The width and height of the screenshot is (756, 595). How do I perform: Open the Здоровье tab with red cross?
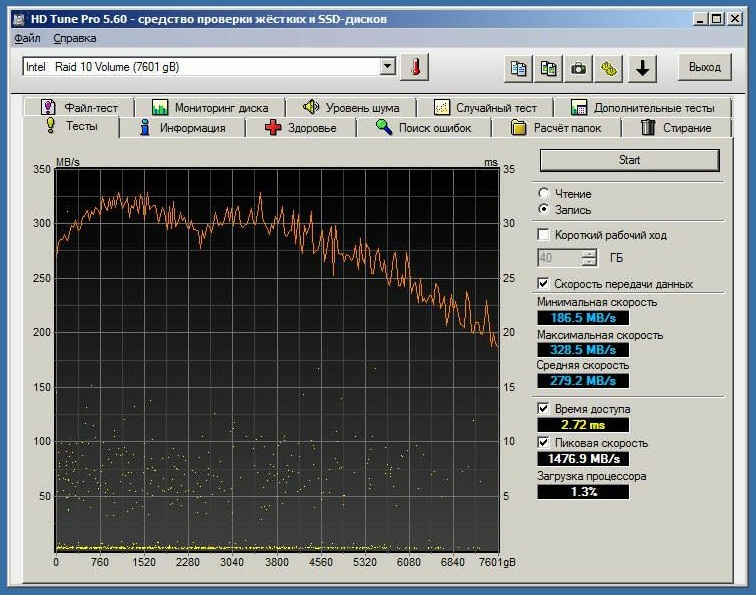click(300, 127)
